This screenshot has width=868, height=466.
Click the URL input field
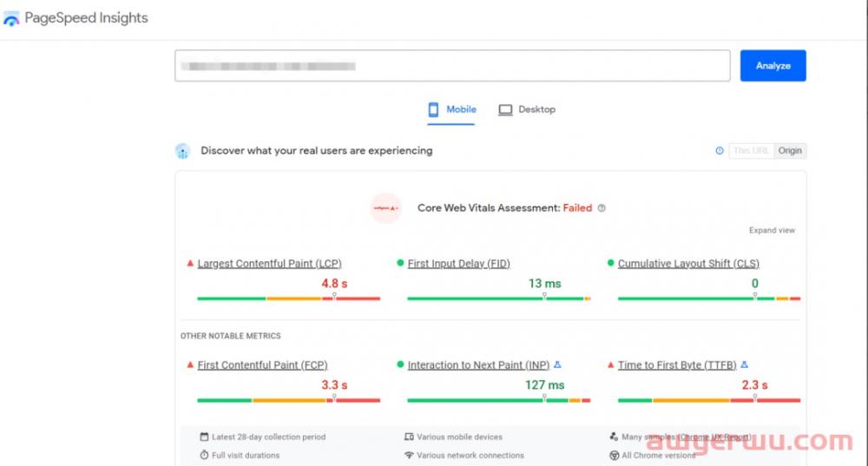tap(451, 66)
